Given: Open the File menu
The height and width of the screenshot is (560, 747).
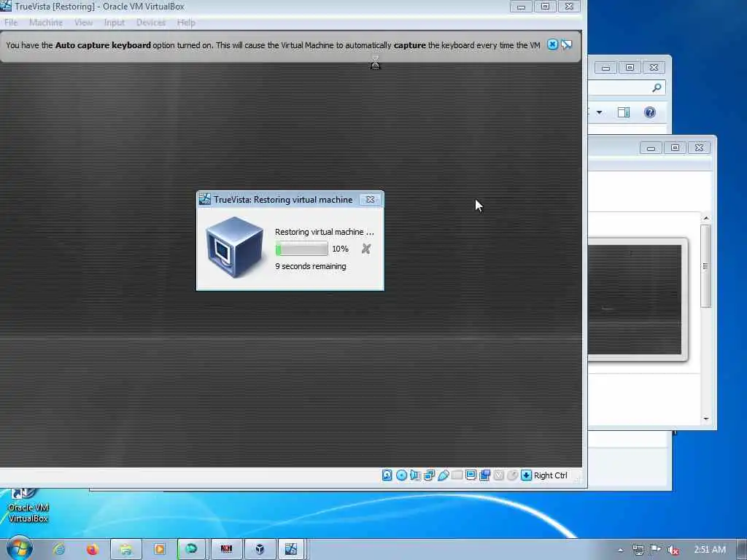Looking at the screenshot, I should pos(10,23).
